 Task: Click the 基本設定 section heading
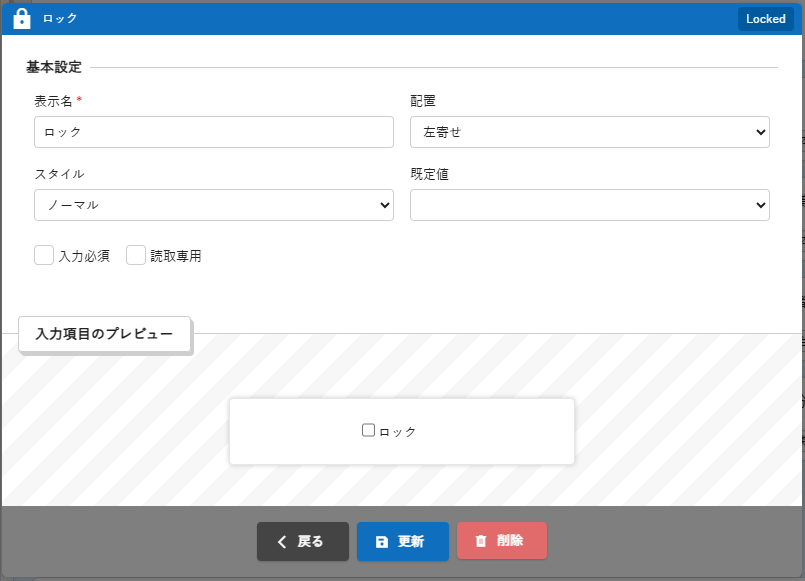(x=54, y=67)
